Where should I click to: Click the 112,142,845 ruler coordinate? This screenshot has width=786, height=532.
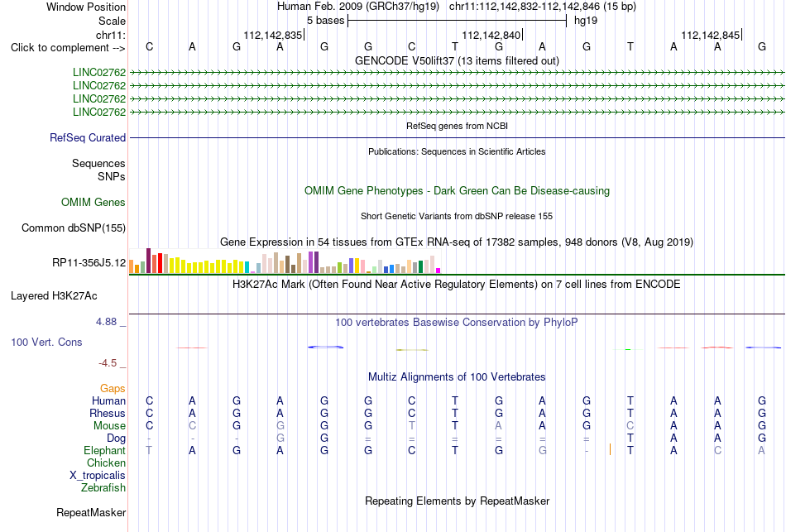(x=711, y=35)
